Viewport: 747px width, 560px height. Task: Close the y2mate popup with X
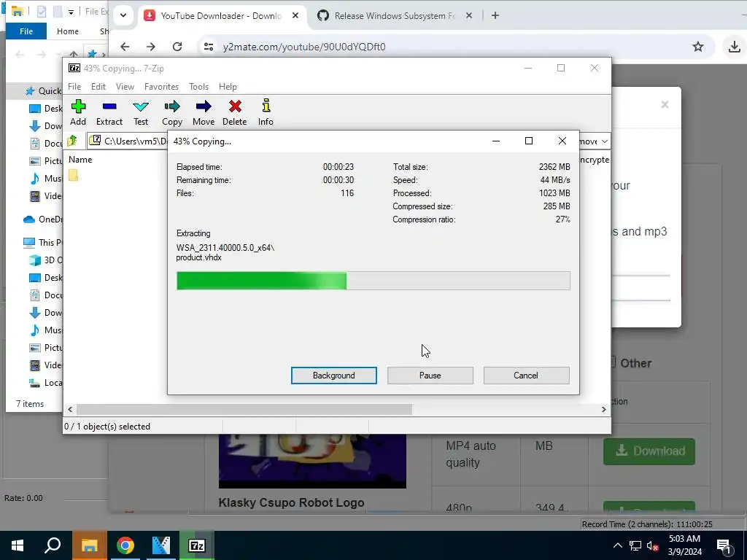point(665,104)
